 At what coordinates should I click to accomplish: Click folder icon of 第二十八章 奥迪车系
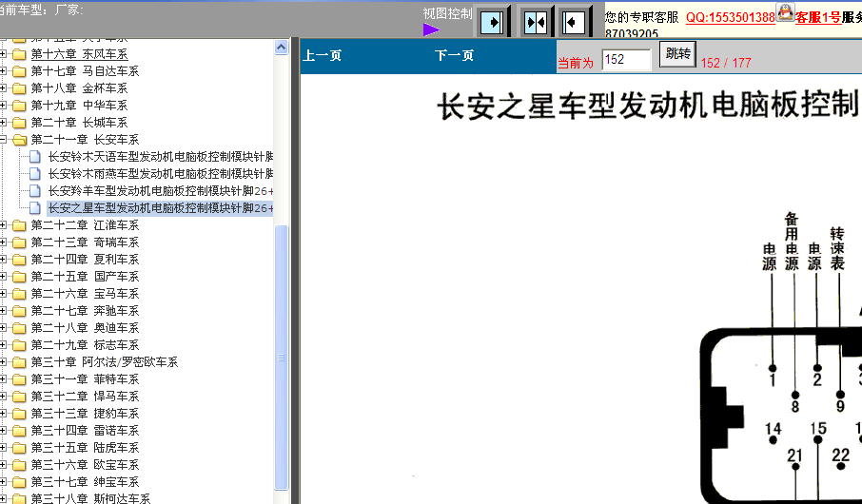pyautogui.click(x=19, y=327)
